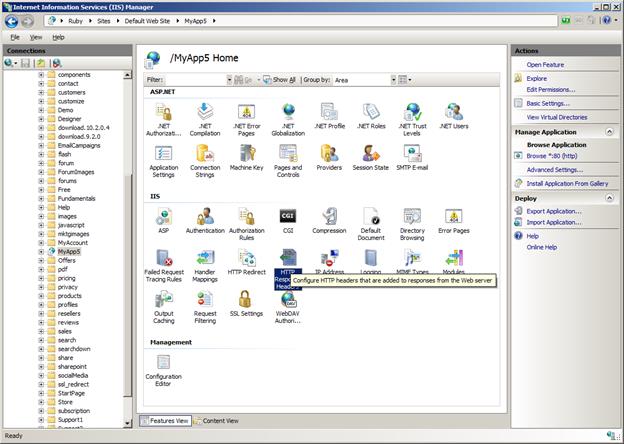This screenshot has width=624, height=444.
Task: Open SMTP E-mail feature
Action: coord(412,158)
